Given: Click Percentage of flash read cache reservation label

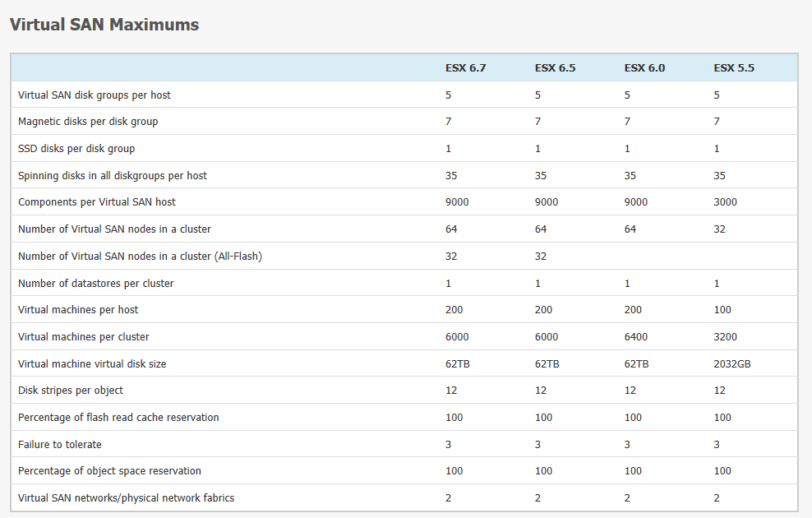Looking at the screenshot, I should [x=118, y=417].
